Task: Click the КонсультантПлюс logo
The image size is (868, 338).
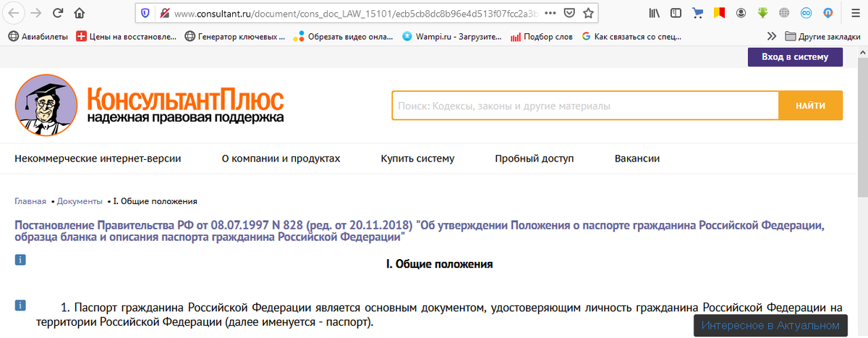Action: coord(150,106)
